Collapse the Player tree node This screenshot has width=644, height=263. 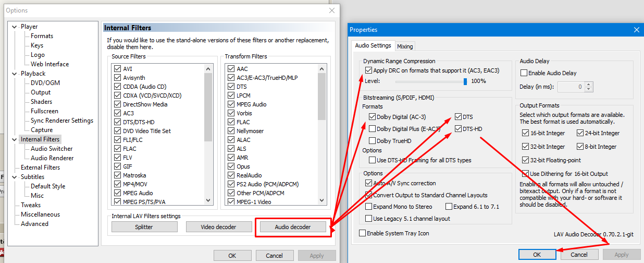[15, 27]
